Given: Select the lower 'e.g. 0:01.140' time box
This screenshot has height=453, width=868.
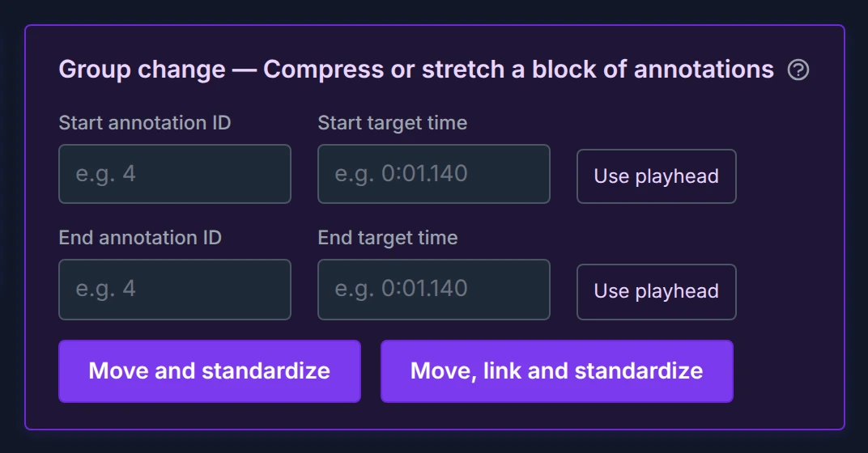Looking at the screenshot, I should pyautogui.click(x=434, y=290).
